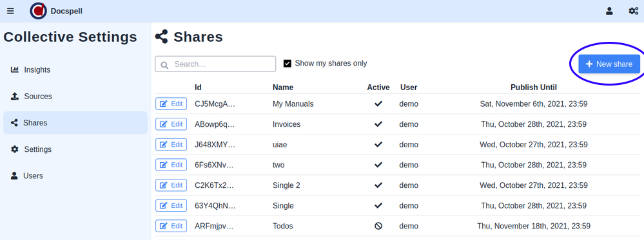This screenshot has height=240, width=644.
Task: Click the Insights chart icon
Action: [x=14, y=69]
